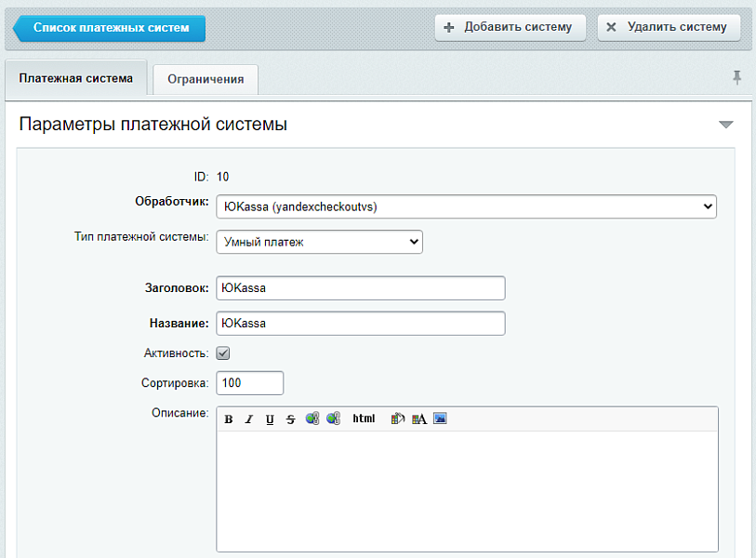This screenshot has width=756, height=558.
Task: Switch editor to html source mode
Action: click(364, 419)
